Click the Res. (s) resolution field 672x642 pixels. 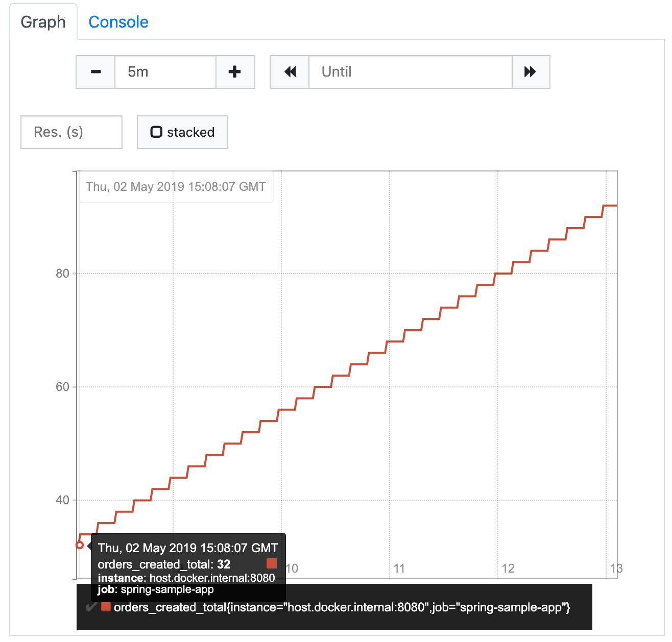[71, 132]
